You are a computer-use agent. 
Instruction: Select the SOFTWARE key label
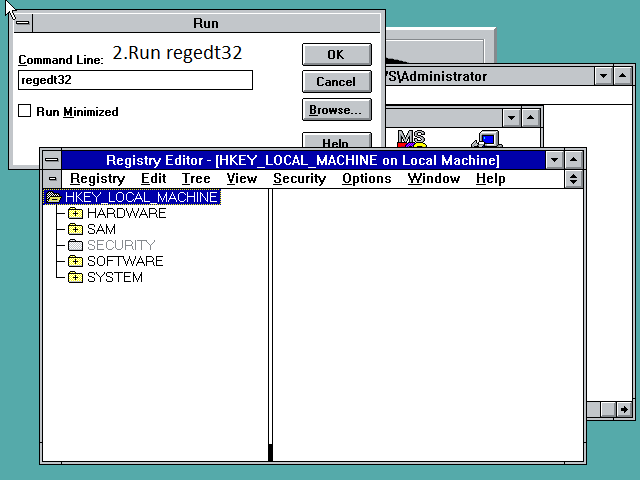(125, 261)
